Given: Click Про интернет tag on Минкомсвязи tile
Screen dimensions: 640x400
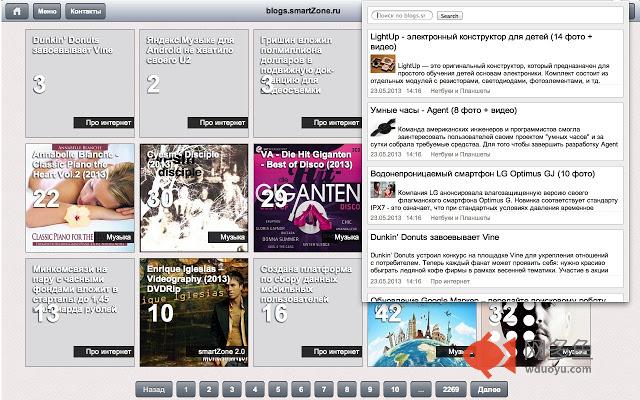Looking at the screenshot, I should tap(104, 351).
